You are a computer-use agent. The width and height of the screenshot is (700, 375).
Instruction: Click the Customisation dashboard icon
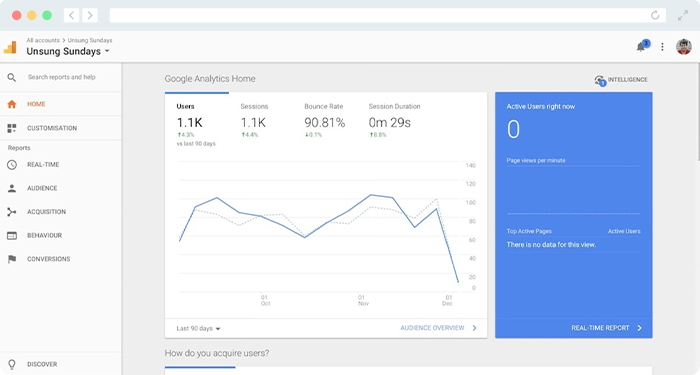click(12, 128)
